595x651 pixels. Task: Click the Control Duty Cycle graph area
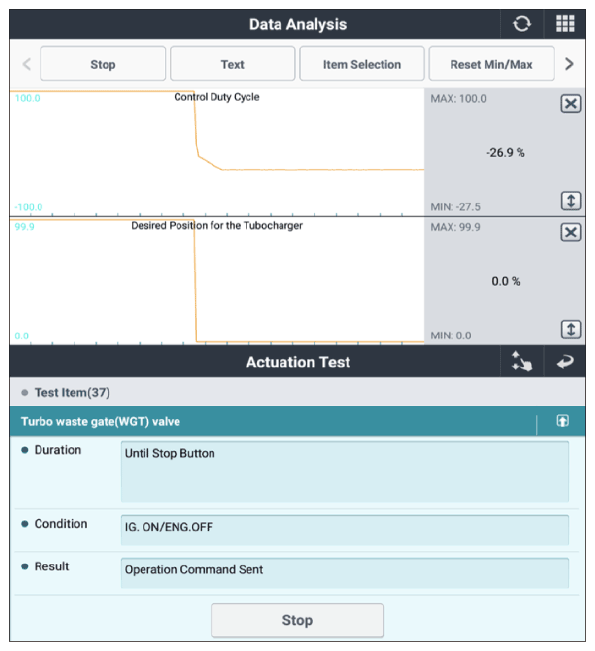click(217, 152)
